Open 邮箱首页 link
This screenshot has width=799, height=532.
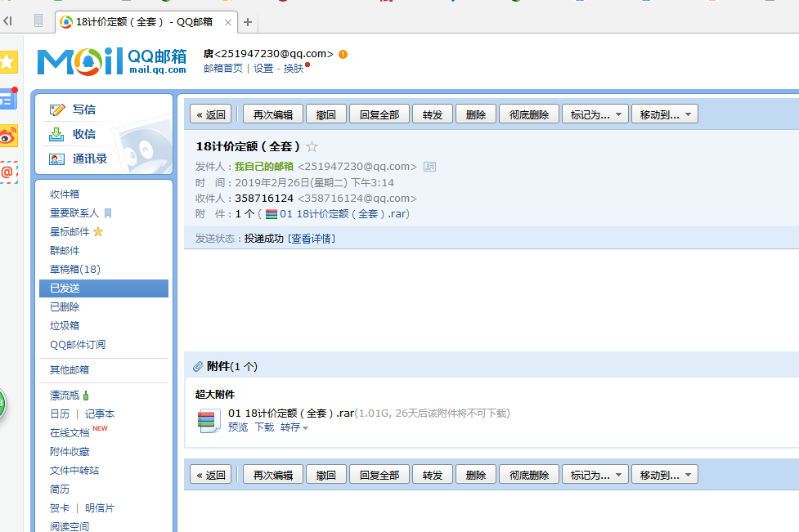tap(223, 69)
